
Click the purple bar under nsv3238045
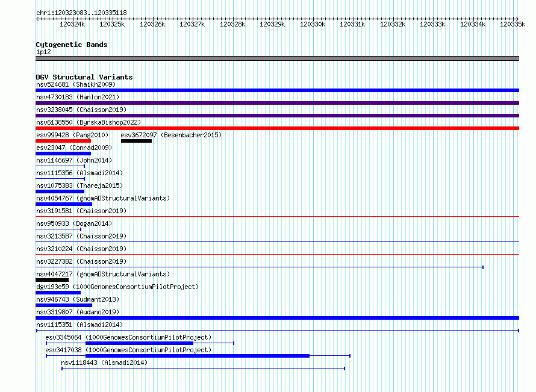(x=277, y=116)
